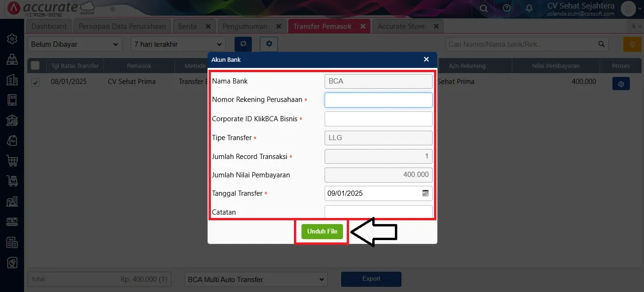
Task: Click the Catatan input field
Action: 378,212
